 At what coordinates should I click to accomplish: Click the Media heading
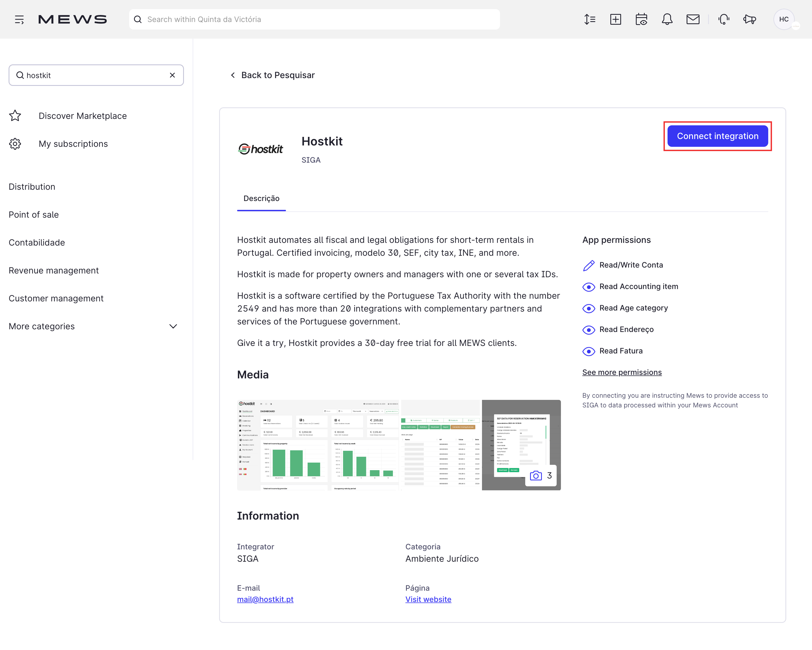[x=253, y=374]
